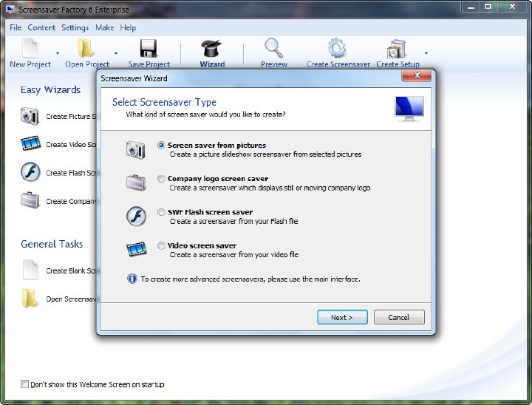Choose the SWF Flash screen saver option
This screenshot has height=405, width=532.
point(162,212)
